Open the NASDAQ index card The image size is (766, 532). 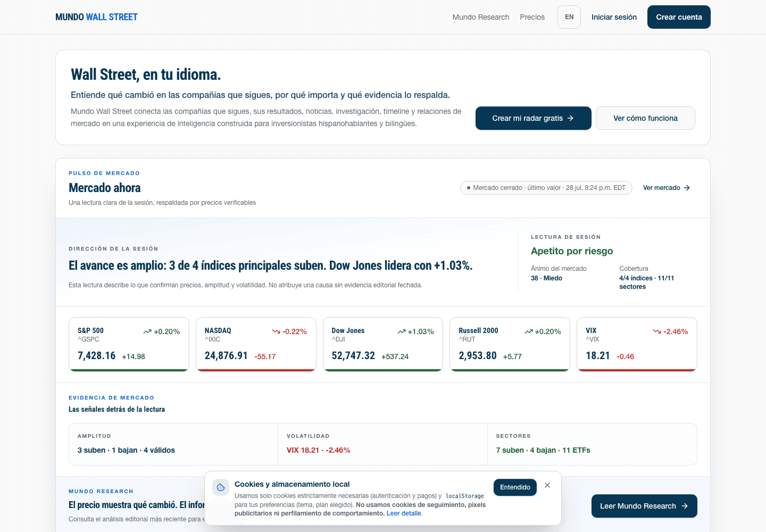[x=256, y=344]
